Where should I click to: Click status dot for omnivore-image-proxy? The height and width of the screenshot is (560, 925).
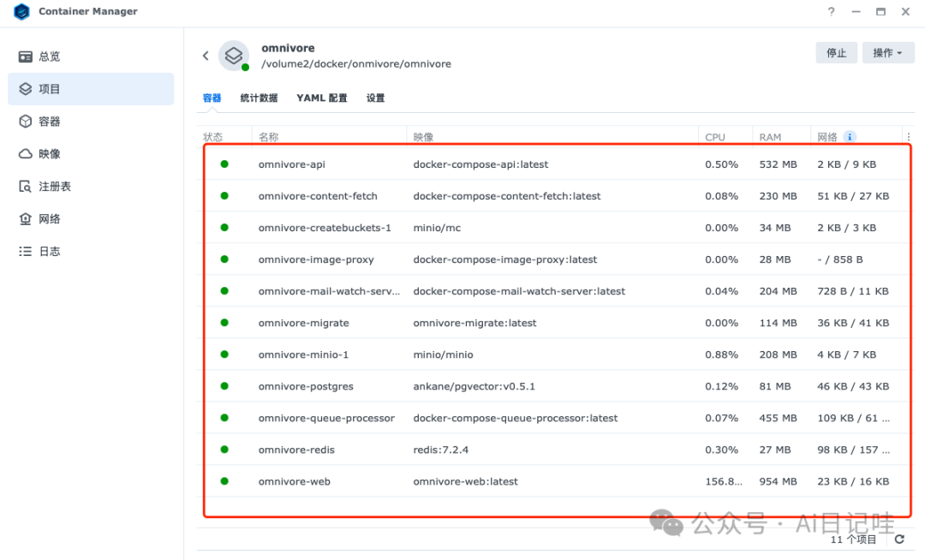click(x=224, y=259)
